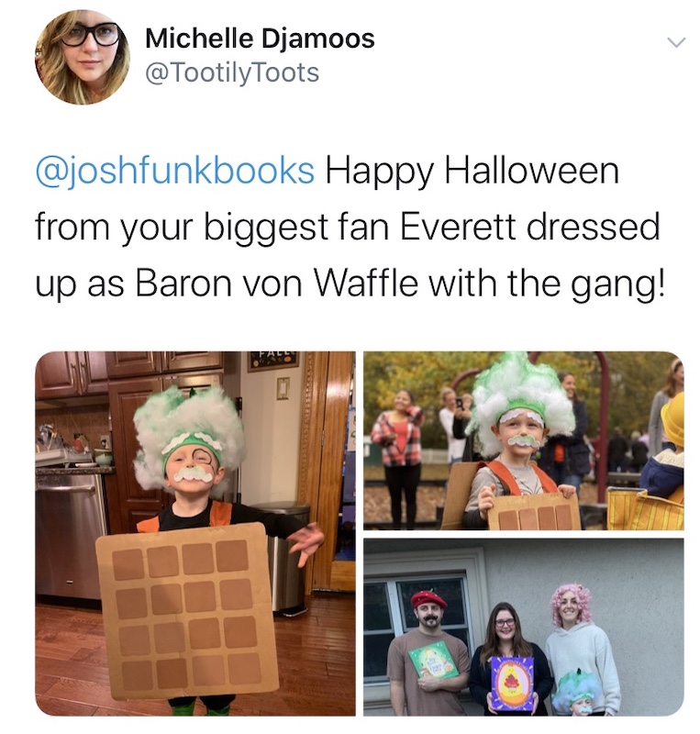Open the @joshfunkbooks mention link

click(175, 171)
